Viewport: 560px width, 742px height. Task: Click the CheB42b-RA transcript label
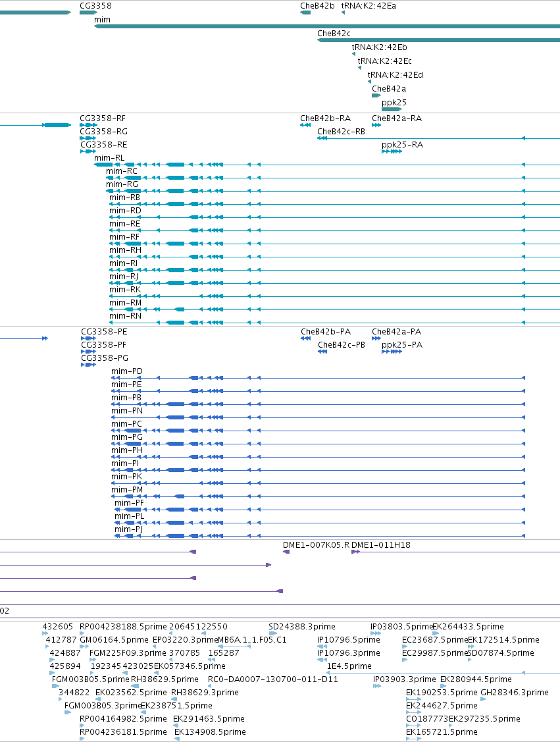tap(325, 119)
